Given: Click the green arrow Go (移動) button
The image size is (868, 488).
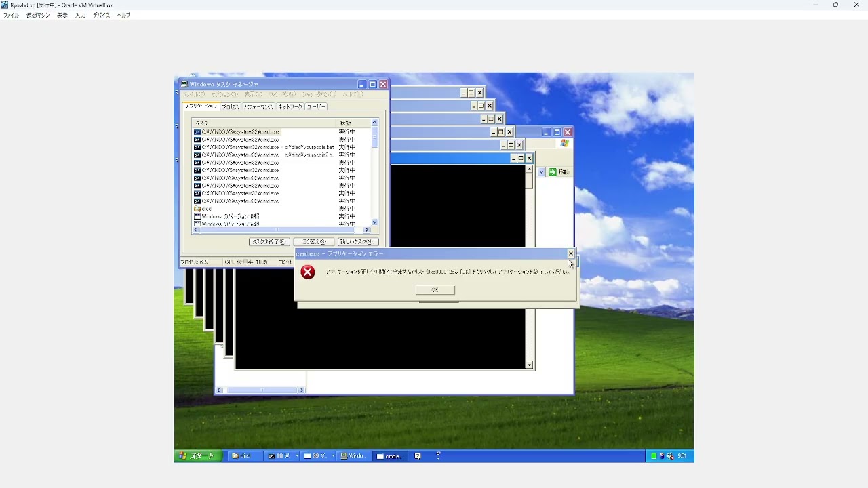Looking at the screenshot, I should tap(559, 172).
